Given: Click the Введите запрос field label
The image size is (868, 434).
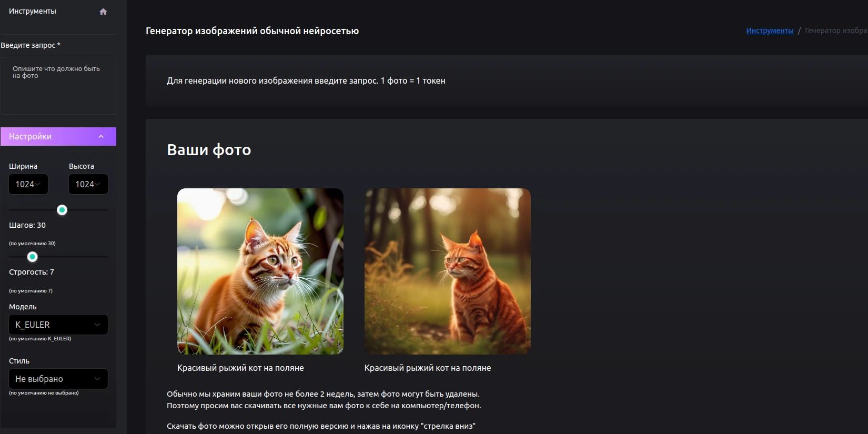Looking at the screenshot, I should tap(30, 45).
